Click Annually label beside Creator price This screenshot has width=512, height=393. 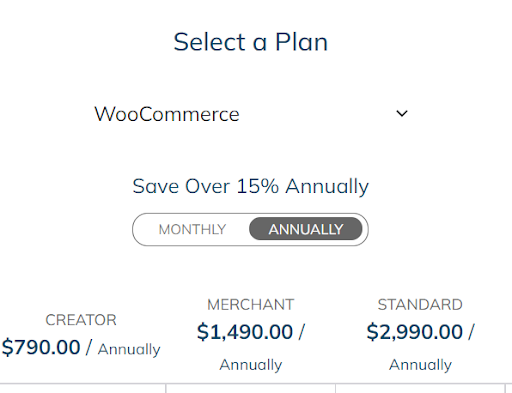[x=129, y=349]
